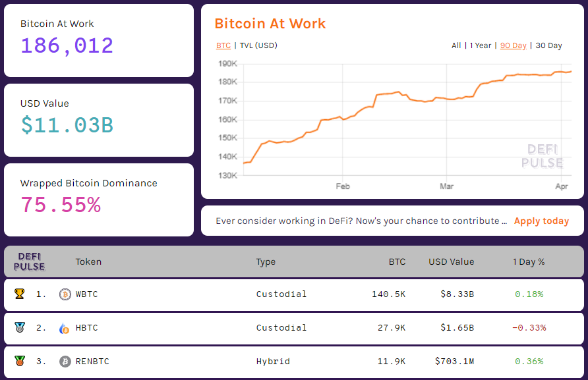The width and height of the screenshot is (588, 380).
Task: Open the Bitcoin At Work heading link
Action: [x=270, y=24]
